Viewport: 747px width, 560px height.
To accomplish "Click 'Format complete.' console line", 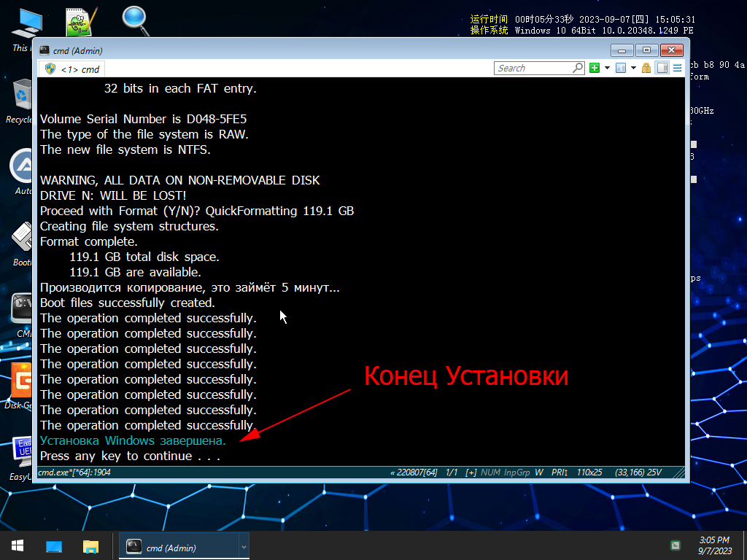I will (88, 241).
